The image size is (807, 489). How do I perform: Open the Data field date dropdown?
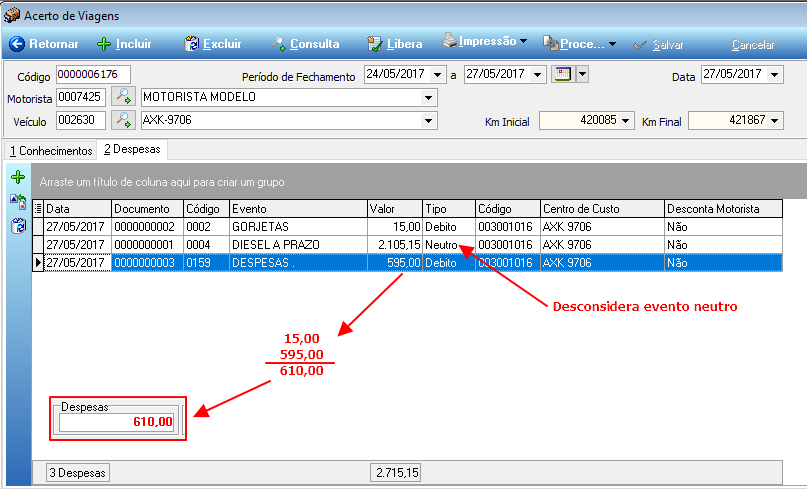(x=775, y=75)
